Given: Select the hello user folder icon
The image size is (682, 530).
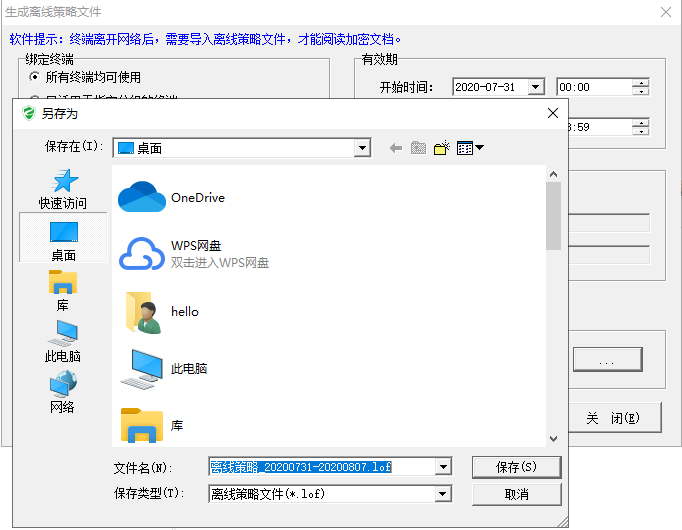Looking at the screenshot, I should tap(144, 313).
